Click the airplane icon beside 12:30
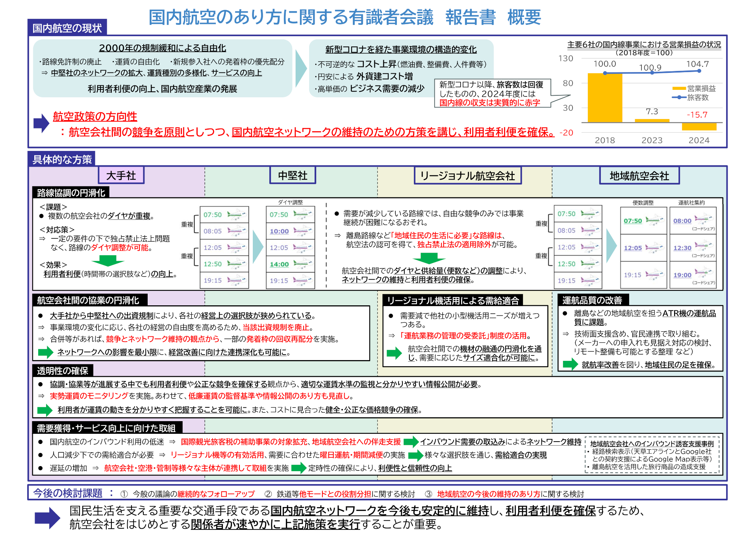Viewport: 756px width, 535px height. 704,246
